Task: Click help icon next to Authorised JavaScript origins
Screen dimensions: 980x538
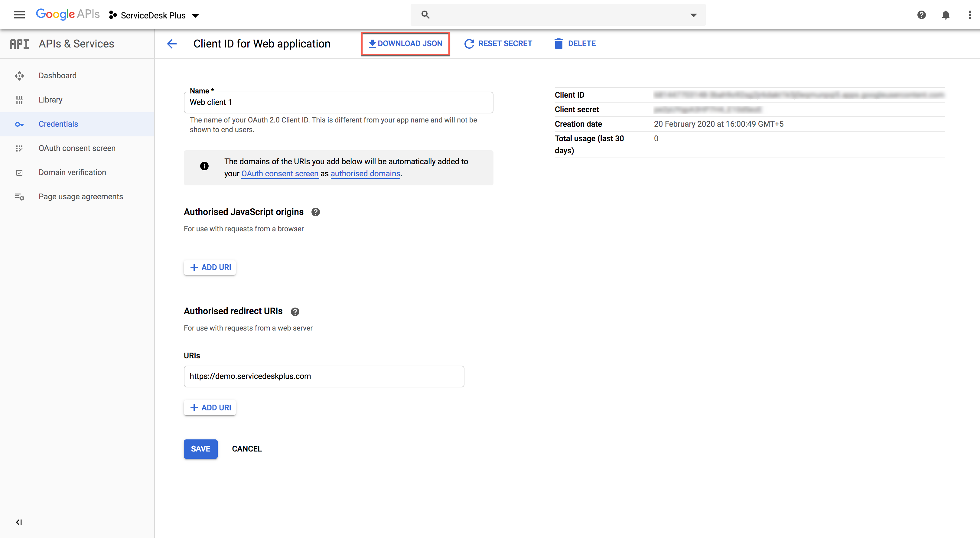Action: click(x=315, y=212)
